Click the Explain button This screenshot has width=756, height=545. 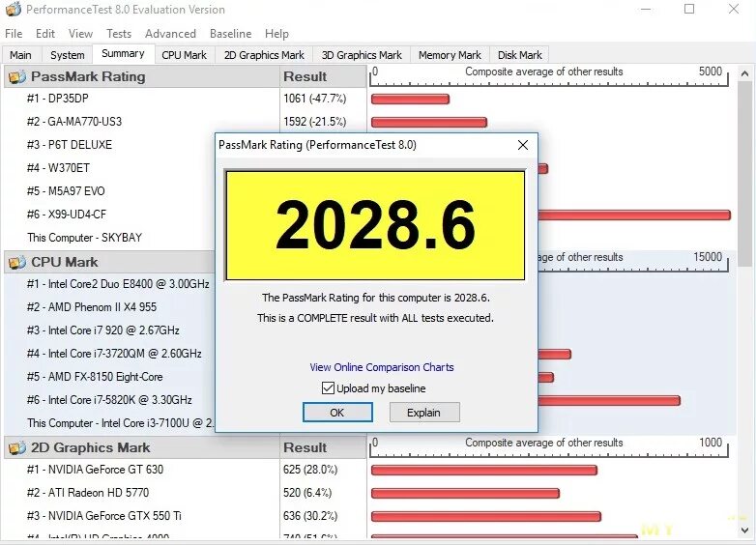[424, 413]
